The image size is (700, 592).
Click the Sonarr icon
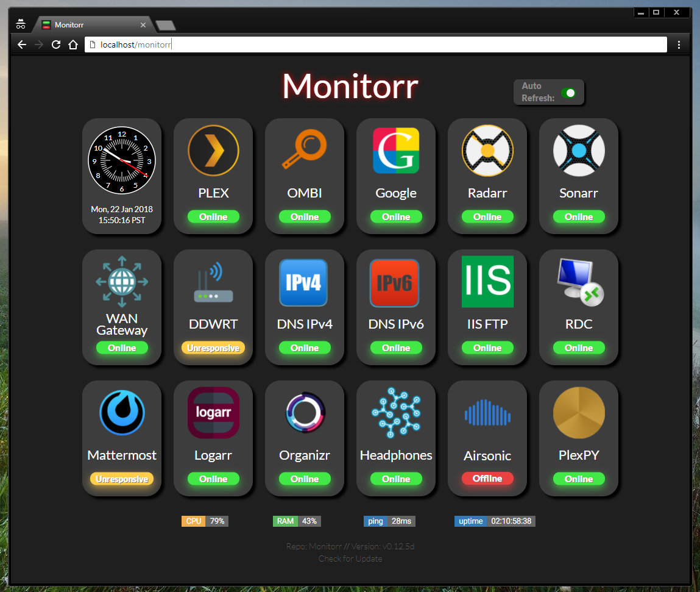[579, 151]
